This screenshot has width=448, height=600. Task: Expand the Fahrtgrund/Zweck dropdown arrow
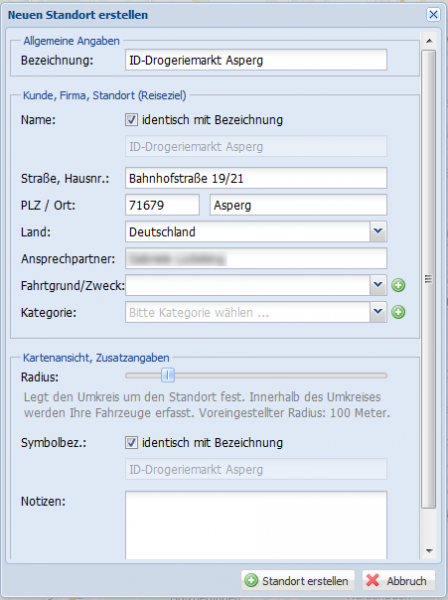point(378,285)
